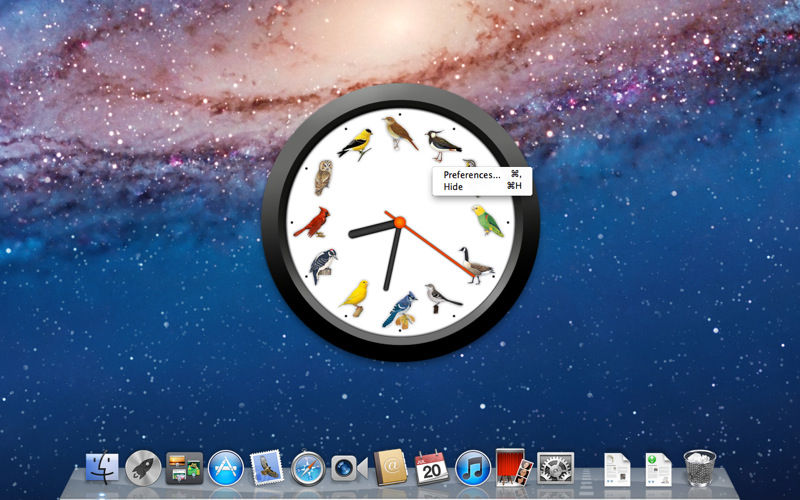Launch iTunes from the Dock

pos(473,468)
